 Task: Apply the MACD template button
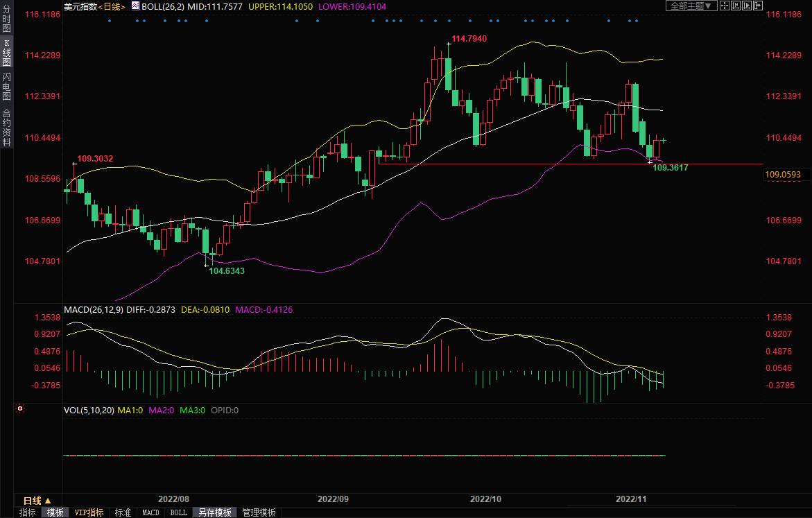[150, 512]
